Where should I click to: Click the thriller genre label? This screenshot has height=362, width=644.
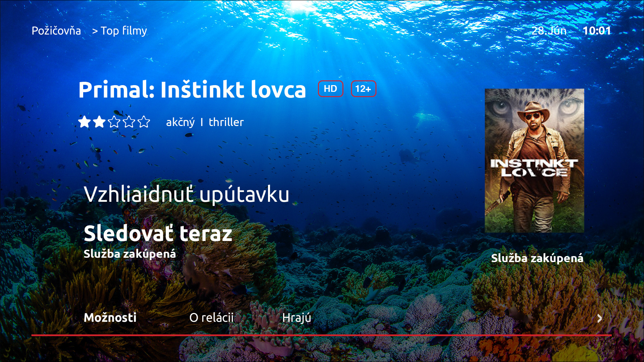[x=226, y=122]
